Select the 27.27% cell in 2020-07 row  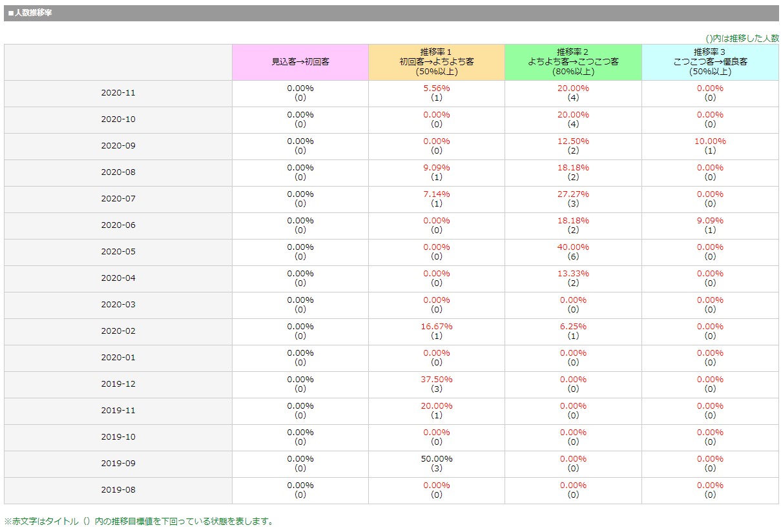pos(573,194)
